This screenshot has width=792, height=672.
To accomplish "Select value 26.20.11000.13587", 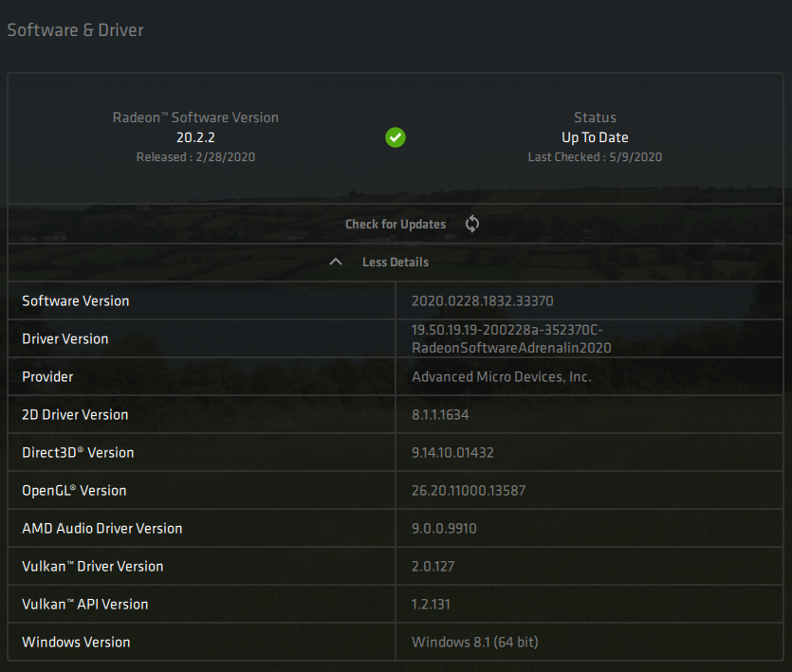I will [469, 490].
